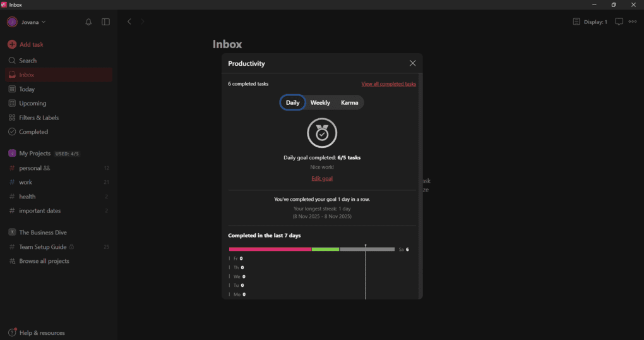Screen dimensions: 644x340
Task: Open the three-dot more options menu
Action: click(x=633, y=21)
